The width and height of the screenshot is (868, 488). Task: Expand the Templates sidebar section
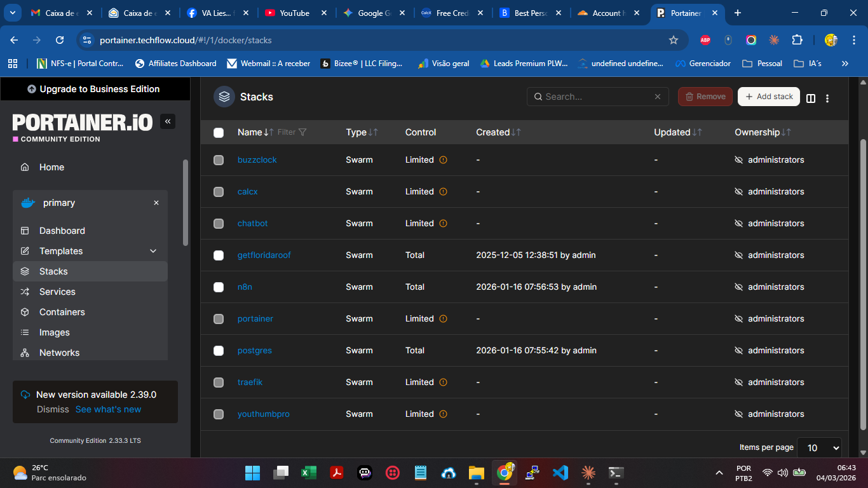[153, 251]
